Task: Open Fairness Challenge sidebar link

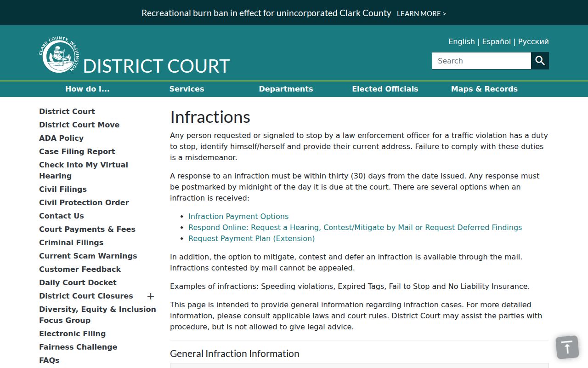Action: tap(78, 347)
